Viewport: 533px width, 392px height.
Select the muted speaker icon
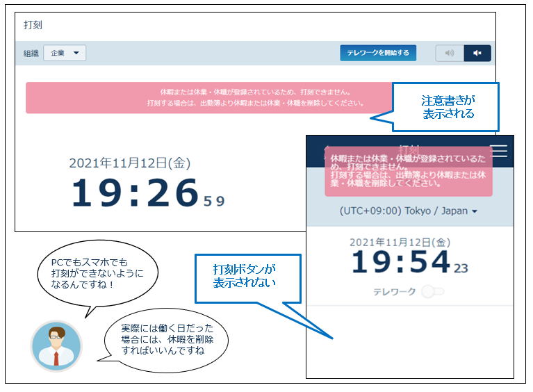(477, 53)
